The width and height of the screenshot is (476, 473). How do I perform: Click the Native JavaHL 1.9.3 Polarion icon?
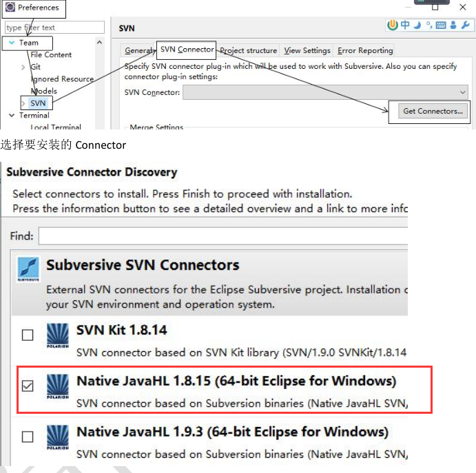pos(58,437)
